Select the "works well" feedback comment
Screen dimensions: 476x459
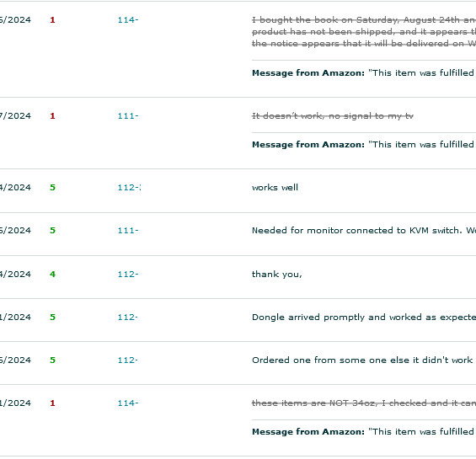[x=275, y=188]
